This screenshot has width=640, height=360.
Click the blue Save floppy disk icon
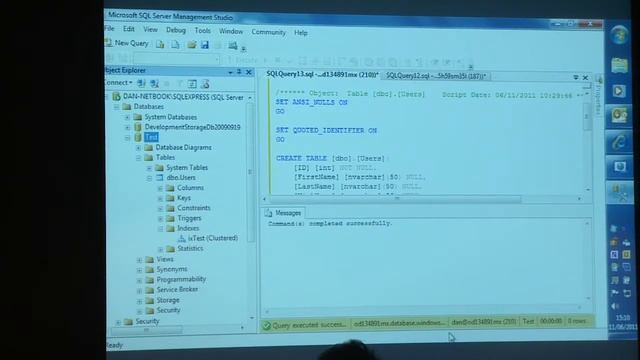click(x=204, y=45)
